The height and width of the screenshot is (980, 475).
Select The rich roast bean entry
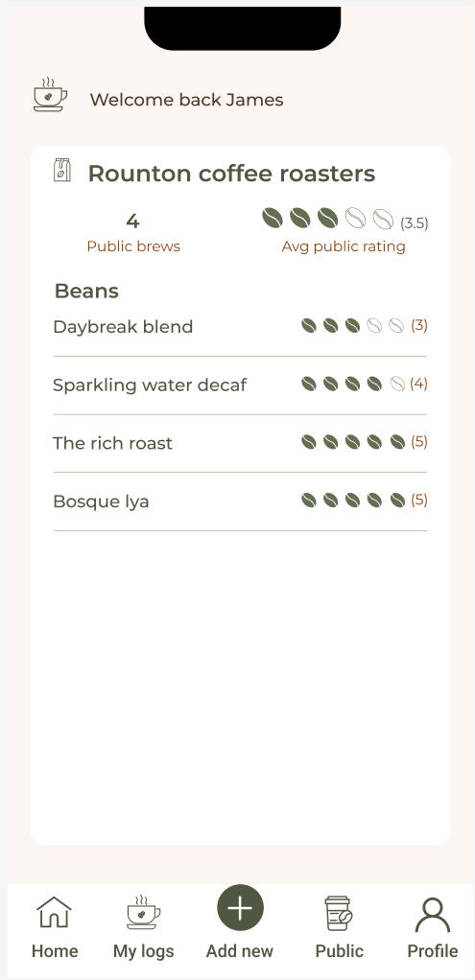pyautogui.click(x=240, y=443)
